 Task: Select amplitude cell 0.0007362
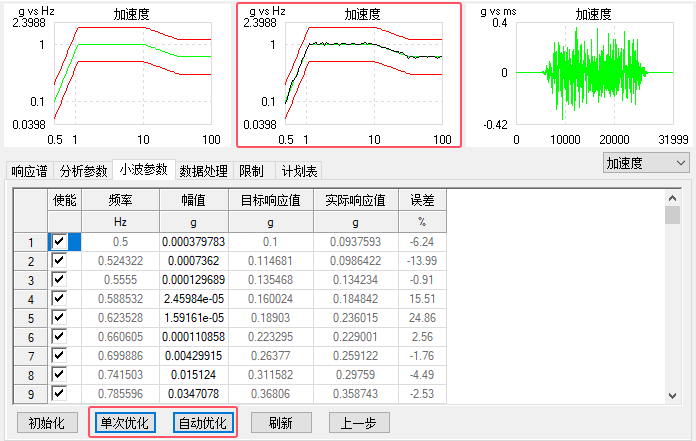[194, 260]
